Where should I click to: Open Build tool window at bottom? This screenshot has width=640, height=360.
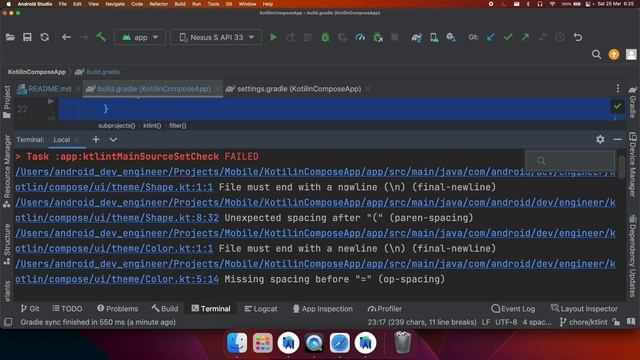click(x=165, y=309)
